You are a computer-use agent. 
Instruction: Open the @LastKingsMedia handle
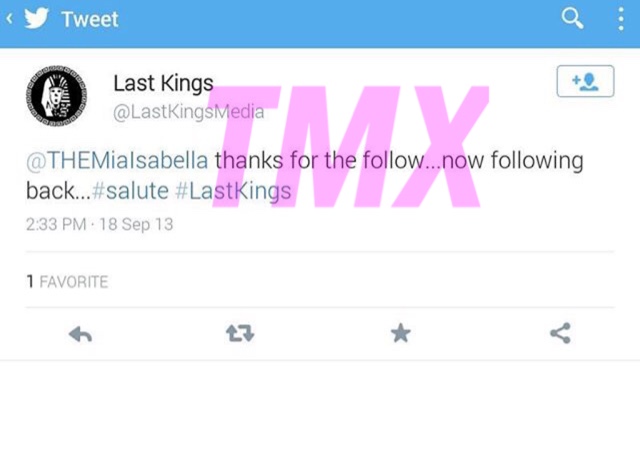point(189,112)
